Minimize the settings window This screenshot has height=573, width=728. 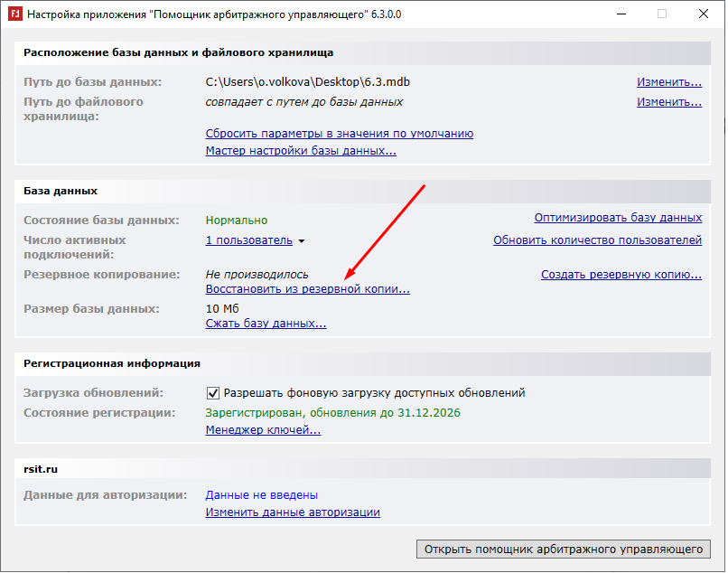pos(621,14)
